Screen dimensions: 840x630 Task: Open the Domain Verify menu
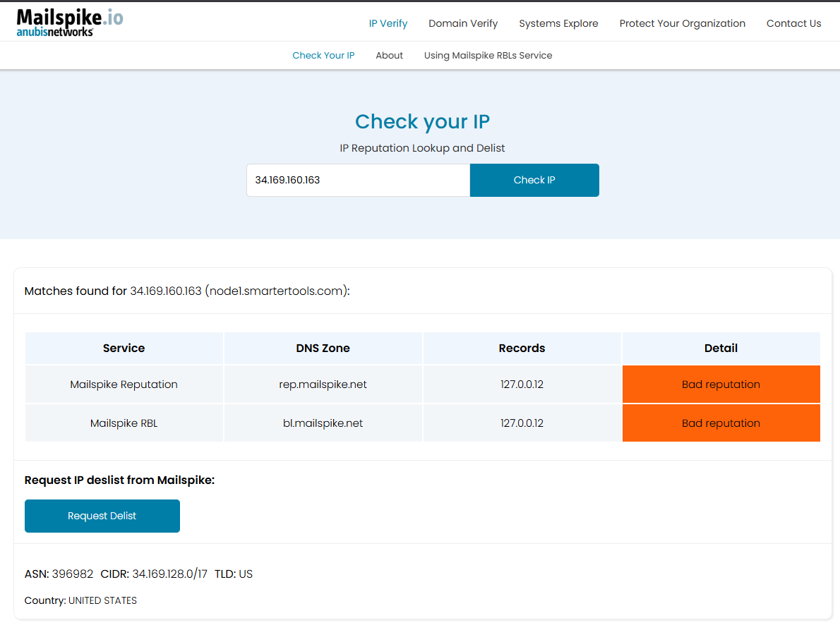click(x=463, y=23)
